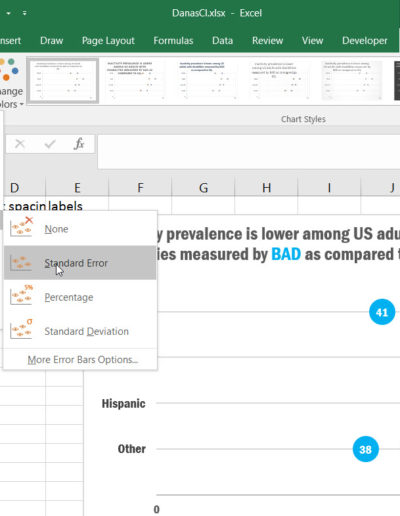The image size is (400, 516).
Task: Click the formula bar cancel X icon
Action: [20, 144]
